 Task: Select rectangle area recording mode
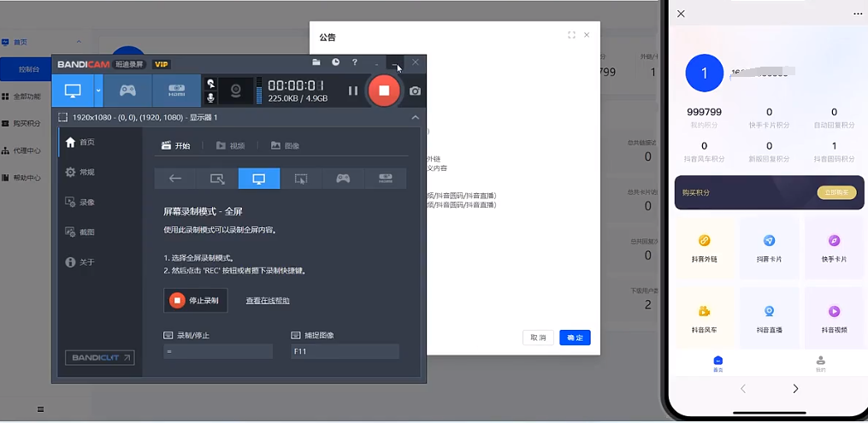pos(217,179)
